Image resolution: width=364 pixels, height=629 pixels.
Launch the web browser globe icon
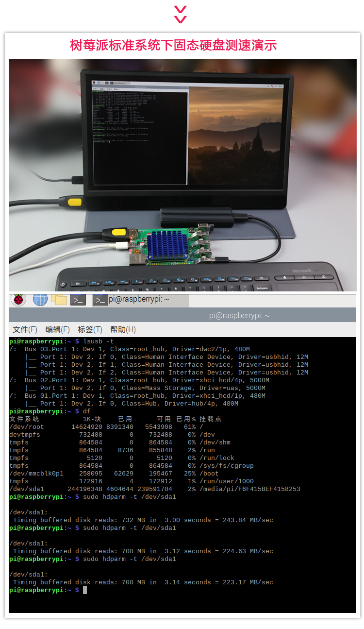(x=40, y=300)
